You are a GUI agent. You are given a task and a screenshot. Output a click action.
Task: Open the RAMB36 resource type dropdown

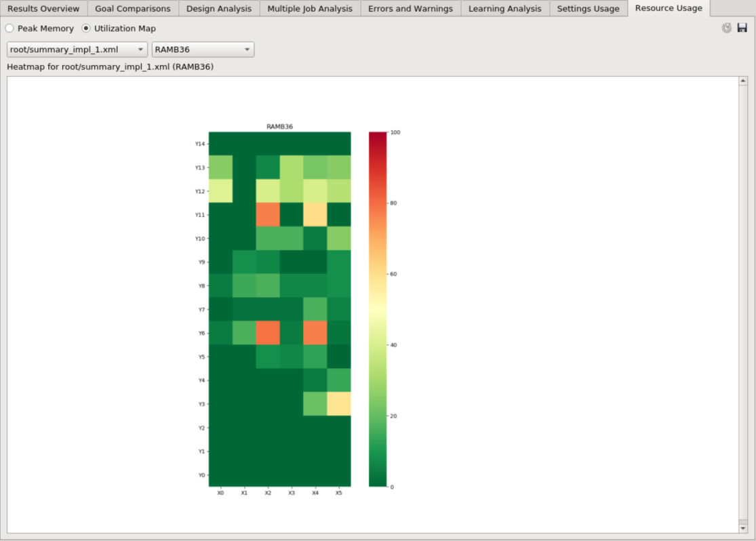[x=203, y=49]
